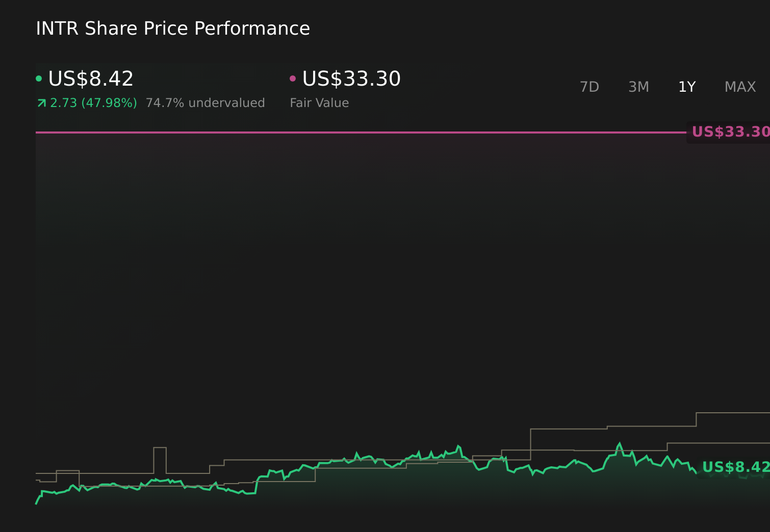This screenshot has width=770, height=532.
Task: Click the 74.7% undervalued text
Action: (x=205, y=103)
